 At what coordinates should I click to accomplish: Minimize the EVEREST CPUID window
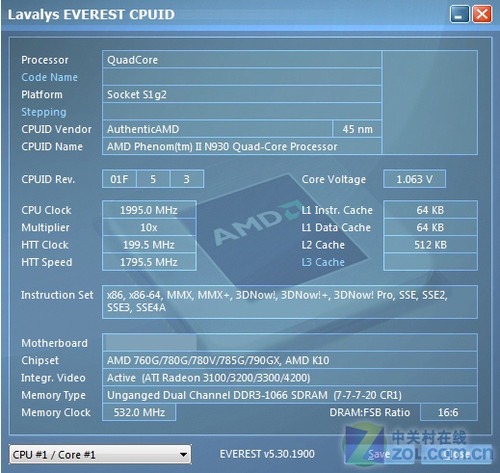click(459, 14)
